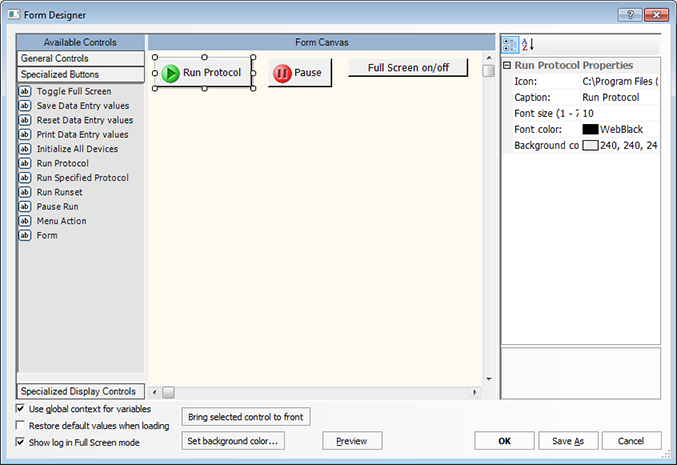
Task: Choose the Run Runset control icon
Action: point(25,192)
